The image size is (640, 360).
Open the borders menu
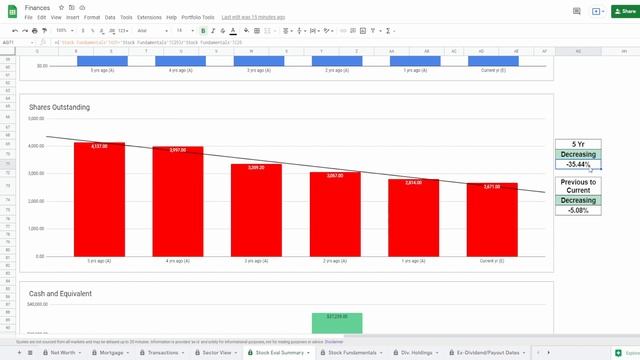[x=257, y=31]
